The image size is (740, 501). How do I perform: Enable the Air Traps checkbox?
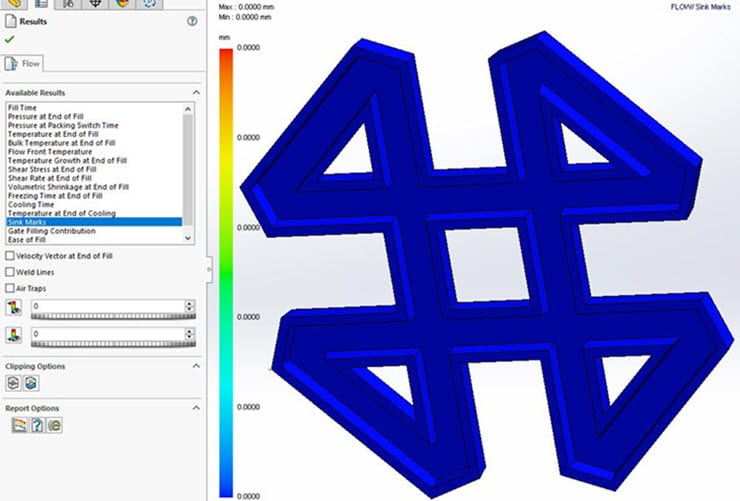point(10,288)
